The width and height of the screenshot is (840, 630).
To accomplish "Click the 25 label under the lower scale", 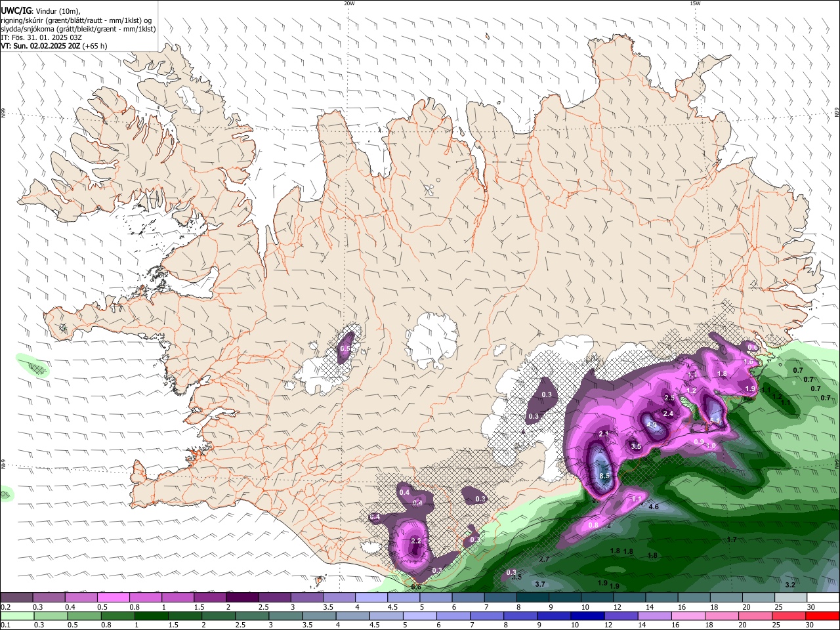I will coord(778,625).
